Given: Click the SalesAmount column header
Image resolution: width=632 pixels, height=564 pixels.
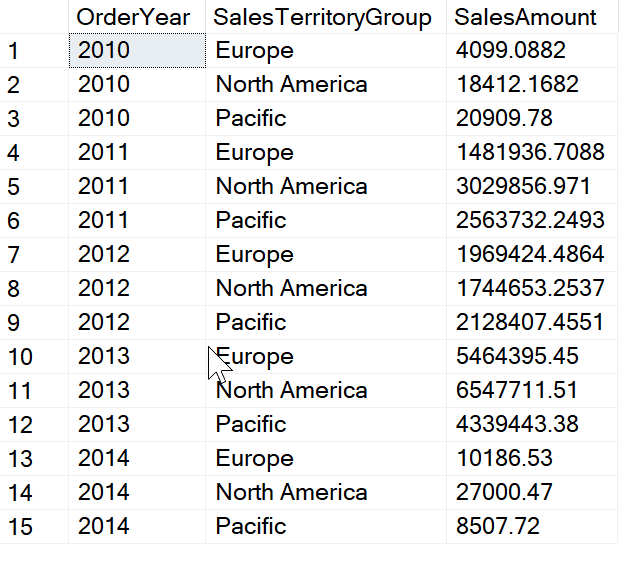Looking at the screenshot, I should point(525,17).
